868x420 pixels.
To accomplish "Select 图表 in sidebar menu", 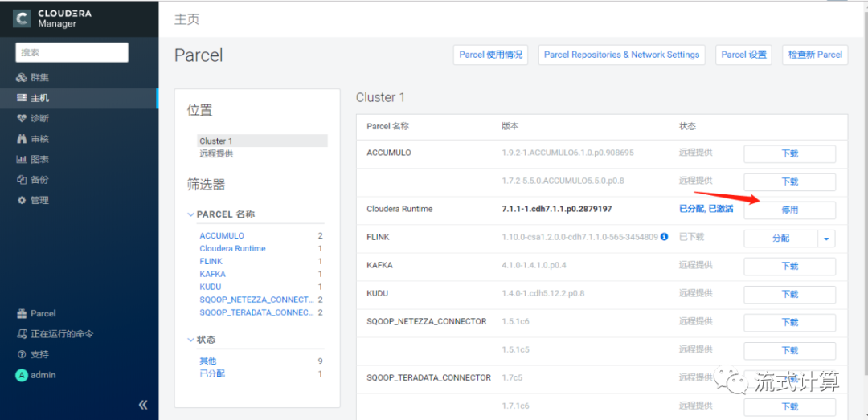I will click(40, 159).
